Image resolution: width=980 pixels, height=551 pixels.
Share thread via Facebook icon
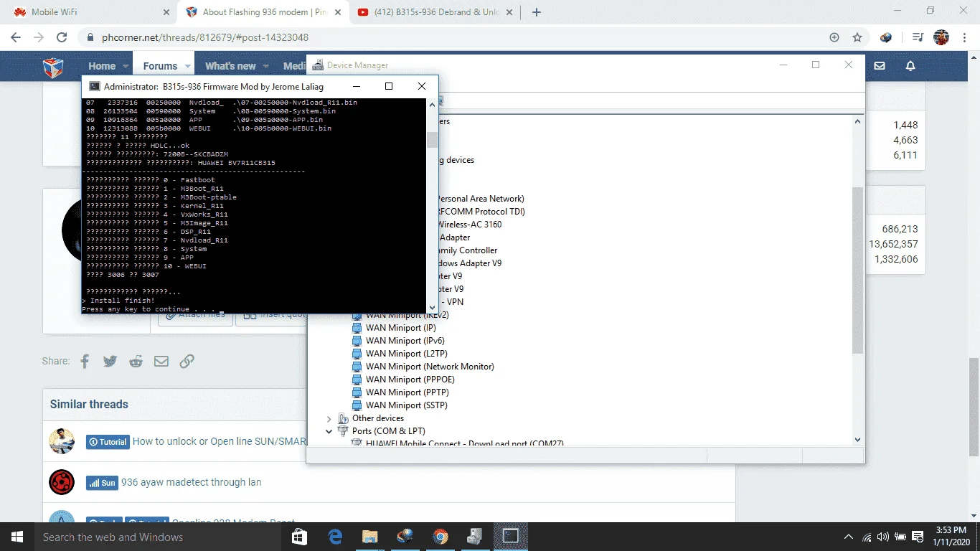[85, 361]
